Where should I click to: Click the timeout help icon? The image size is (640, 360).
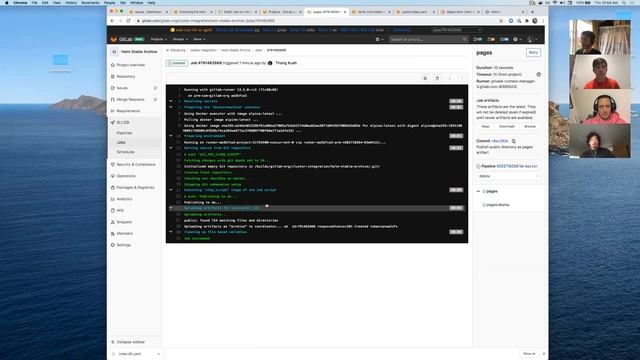point(538,75)
